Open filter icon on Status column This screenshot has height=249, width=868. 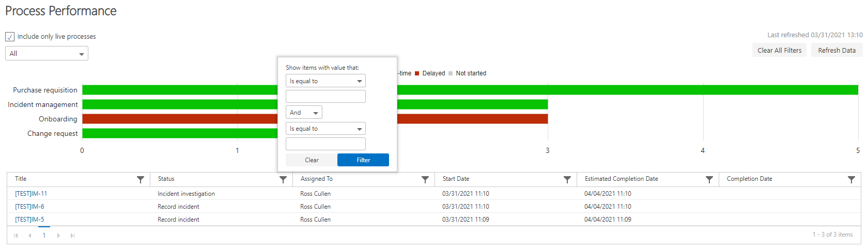pos(283,179)
